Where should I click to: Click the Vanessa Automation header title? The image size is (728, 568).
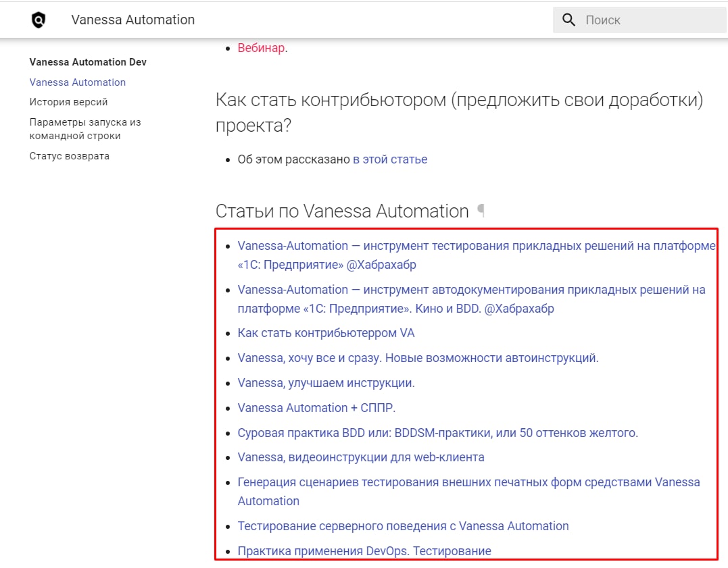(x=132, y=20)
